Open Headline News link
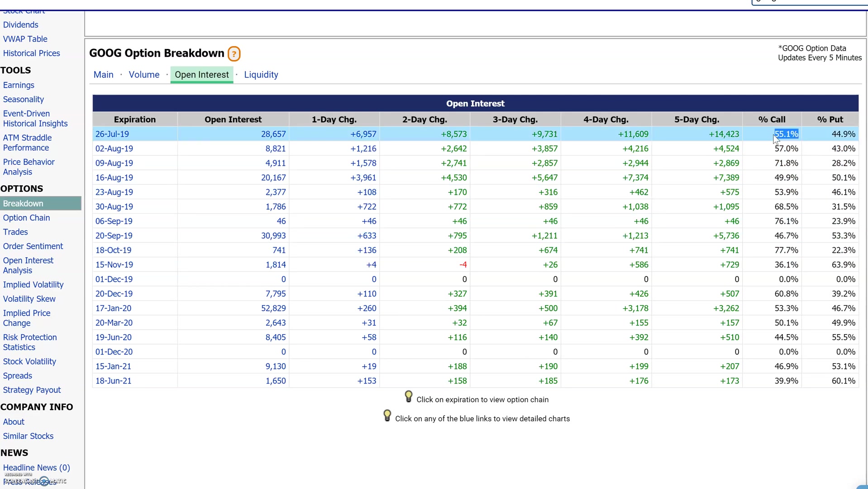This screenshot has height=489, width=868. click(x=36, y=468)
